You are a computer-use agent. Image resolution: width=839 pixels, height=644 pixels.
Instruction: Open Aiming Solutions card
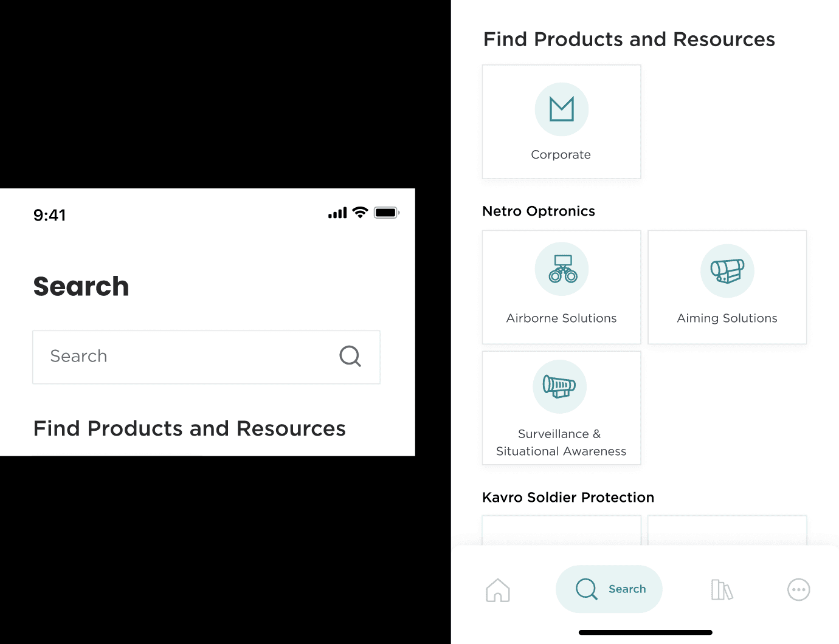727,287
